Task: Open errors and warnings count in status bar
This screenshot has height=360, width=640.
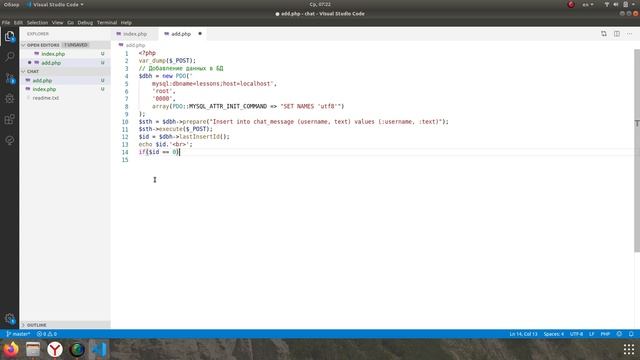Action: click(x=47, y=334)
